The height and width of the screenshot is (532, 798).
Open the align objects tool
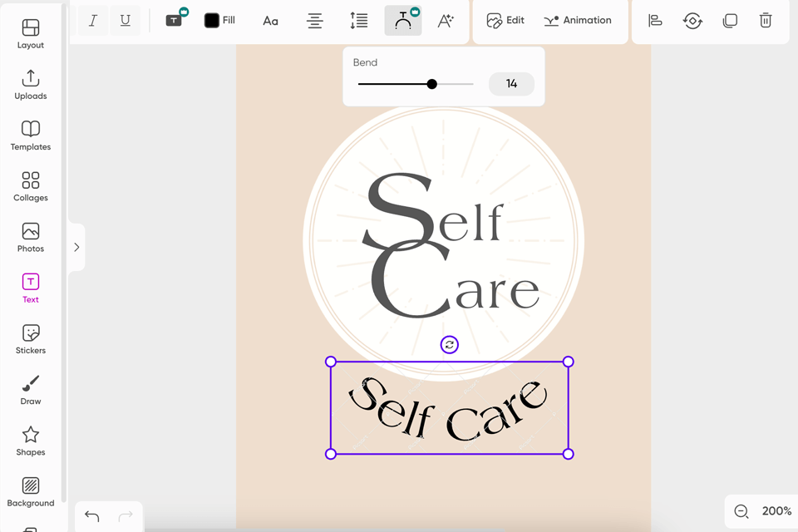(x=655, y=21)
